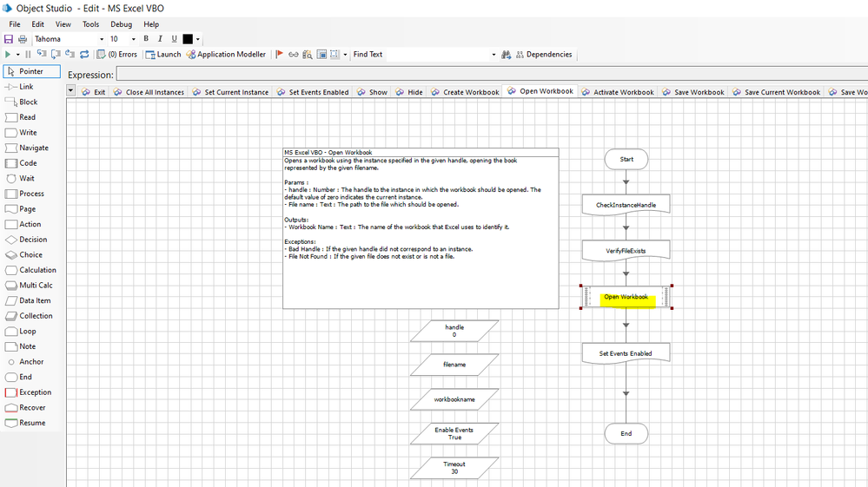Click the full screen view icon
868x487 pixels.
point(321,54)
